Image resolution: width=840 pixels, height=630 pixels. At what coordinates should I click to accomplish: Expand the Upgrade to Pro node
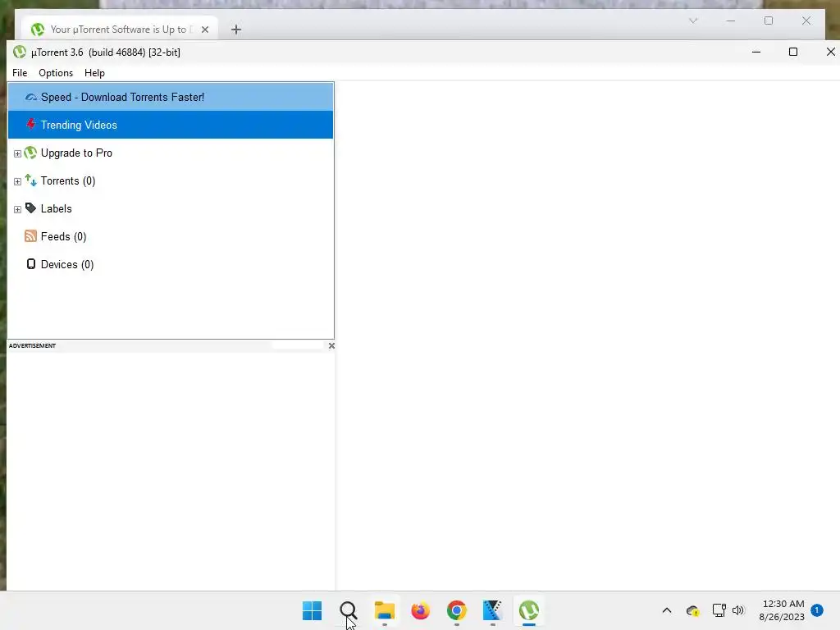(x=17, y=153)
